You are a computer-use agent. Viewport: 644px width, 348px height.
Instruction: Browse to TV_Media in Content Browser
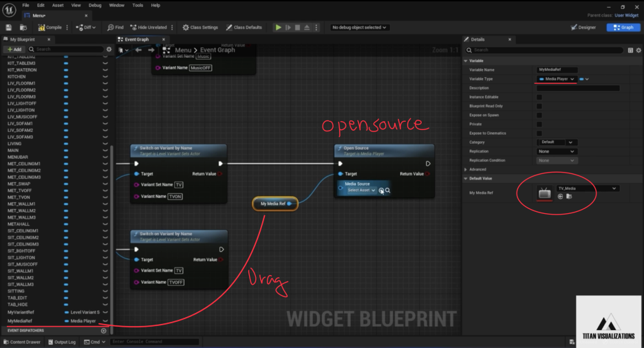point(569,197)
